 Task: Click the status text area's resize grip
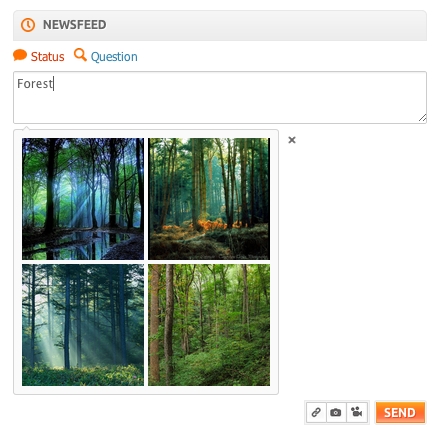click(422, 118)
